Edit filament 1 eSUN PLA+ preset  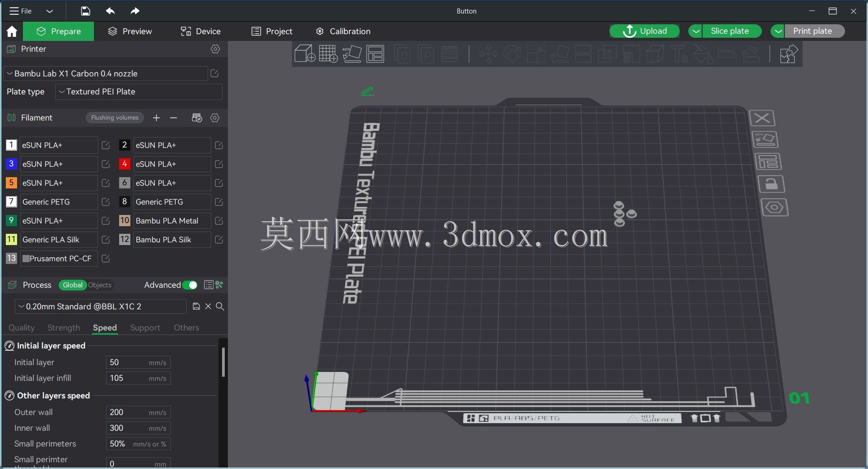[x=106, y=145]
